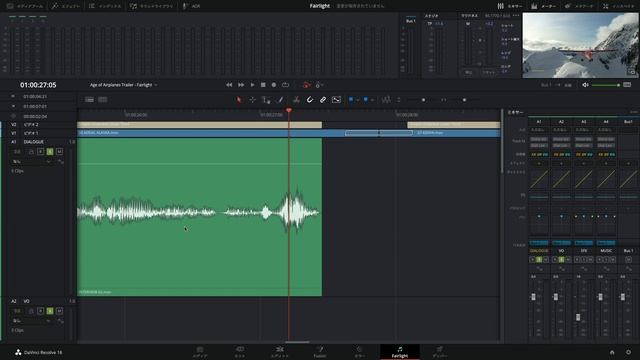Click the viewer video preview thumbnail

(580, 45)
